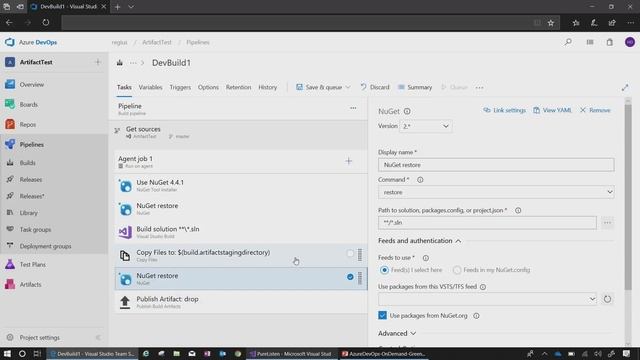This screenshot has width=640, height=360.
Task: Open Test Plans in the sidebar
Action: point(32,264)
